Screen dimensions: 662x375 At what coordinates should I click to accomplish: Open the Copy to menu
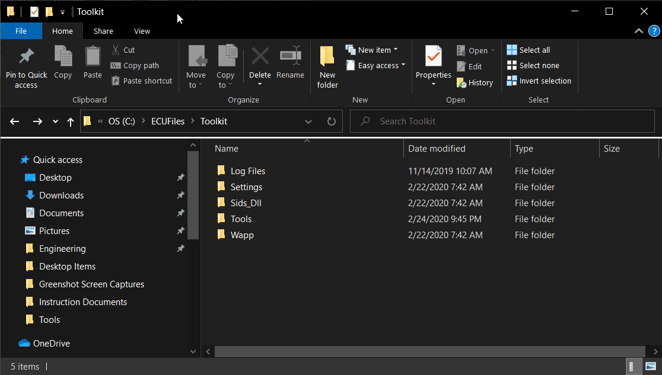tap(226, 67)
